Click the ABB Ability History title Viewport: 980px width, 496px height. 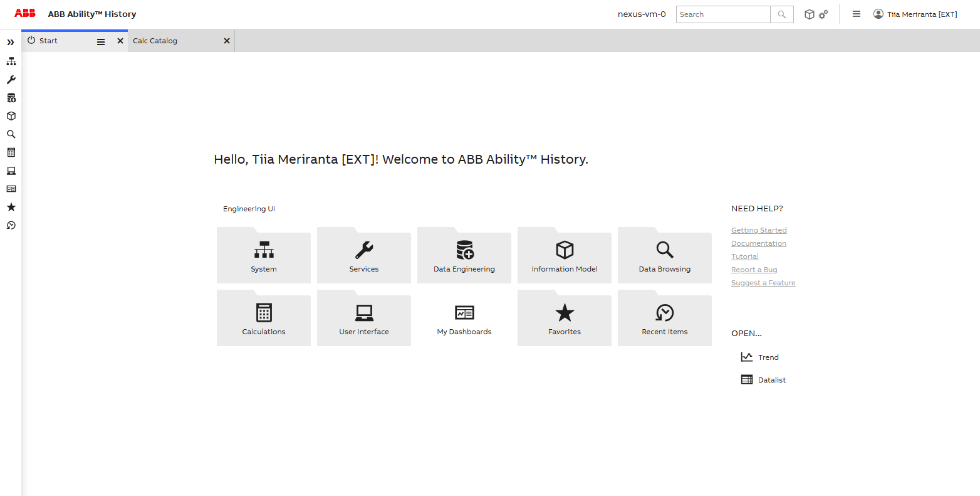point(92,14)
